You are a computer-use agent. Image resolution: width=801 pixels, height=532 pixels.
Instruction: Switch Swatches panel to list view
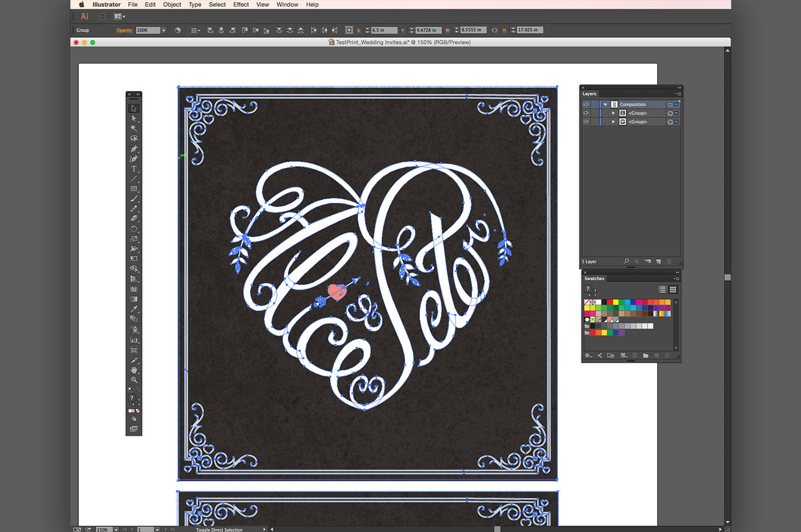pos(663,289)
